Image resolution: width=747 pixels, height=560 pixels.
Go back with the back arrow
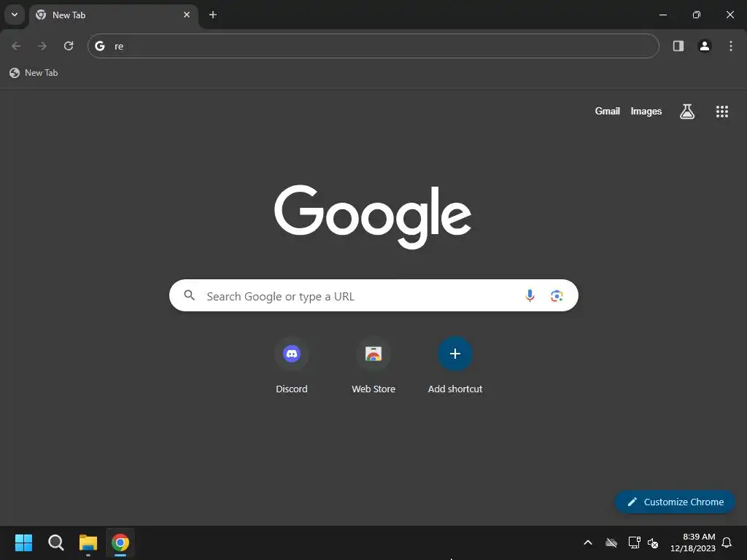[16, 46]
